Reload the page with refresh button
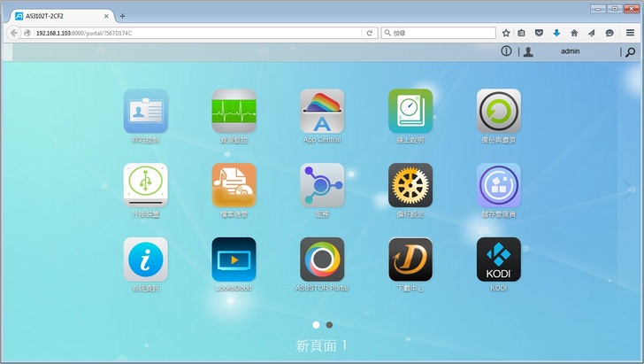Image resolution: width=644 pixels, height=364 pixels. click(x=369, y=33)
